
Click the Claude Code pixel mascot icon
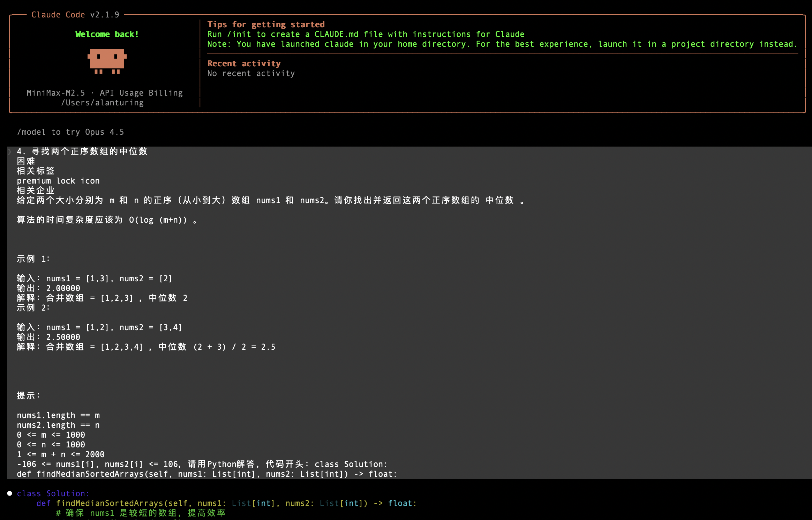(x=107, y=61)
